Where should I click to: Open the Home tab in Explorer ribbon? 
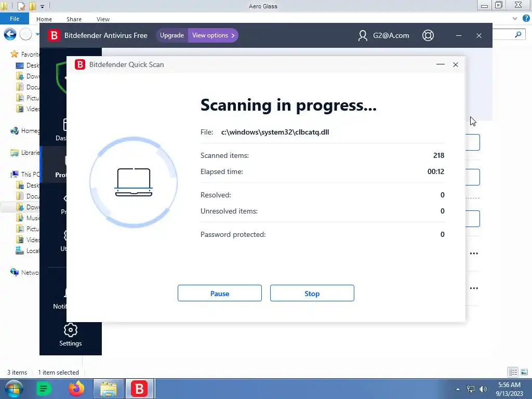pyautogui.click(x=44, y=19)
